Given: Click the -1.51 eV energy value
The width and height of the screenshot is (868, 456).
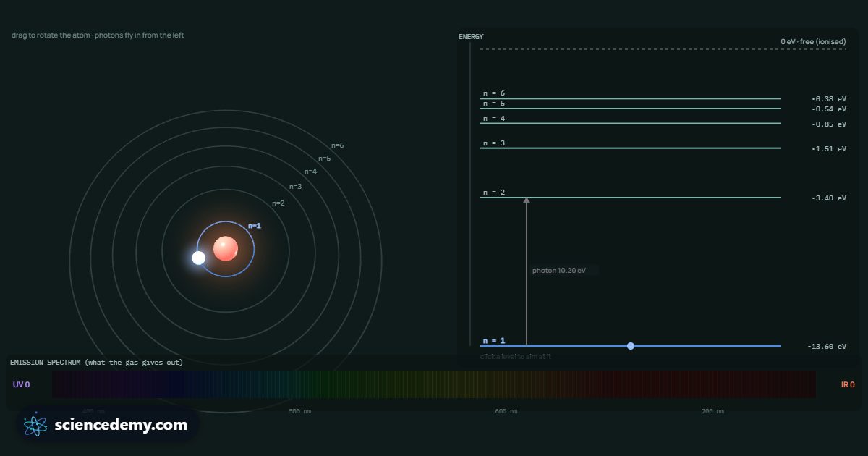Looking at the screenshot, I should [829, 149].
